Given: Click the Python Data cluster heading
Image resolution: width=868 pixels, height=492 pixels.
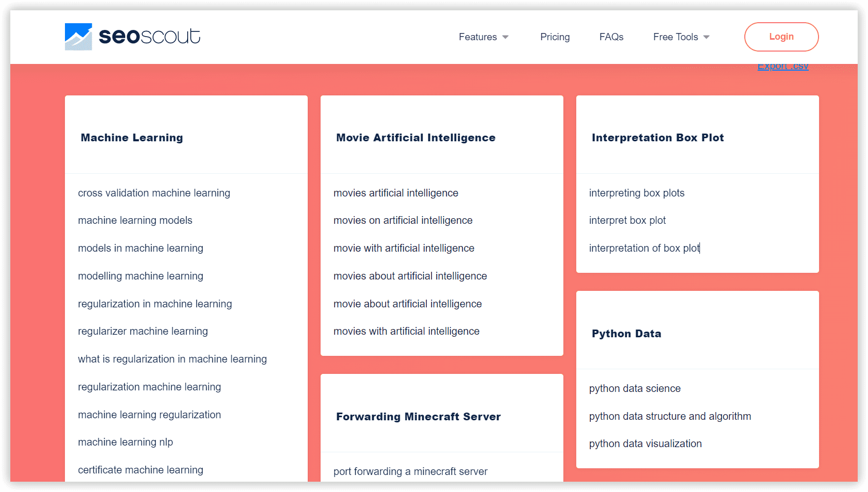Looking at the screenshot, I should coord(626,334).
